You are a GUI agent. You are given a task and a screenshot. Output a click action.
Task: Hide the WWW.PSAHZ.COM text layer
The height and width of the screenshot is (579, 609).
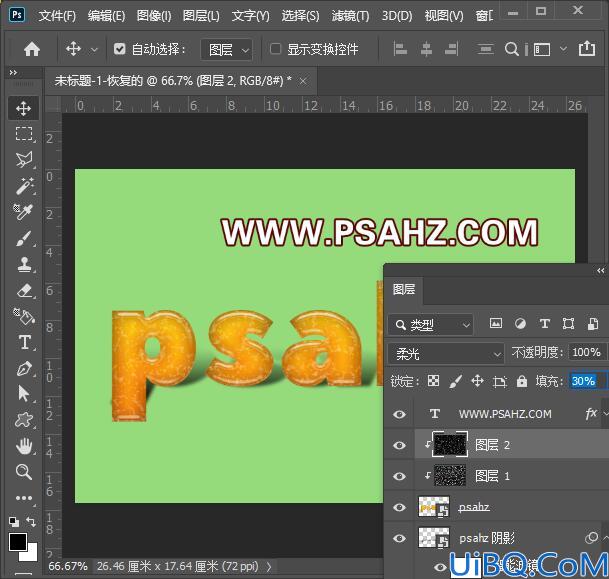[x=399, y=414]
